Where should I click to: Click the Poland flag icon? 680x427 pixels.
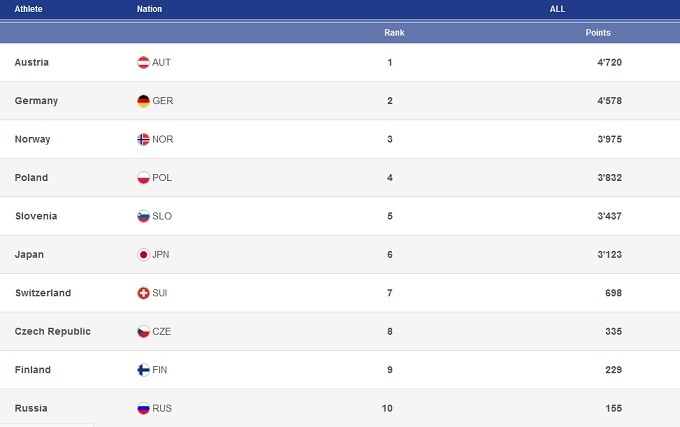[x=143, y=178]
